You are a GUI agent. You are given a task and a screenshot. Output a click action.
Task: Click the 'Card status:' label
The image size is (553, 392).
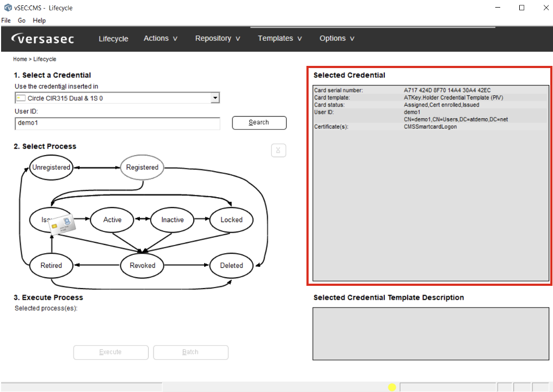point(329,105)
